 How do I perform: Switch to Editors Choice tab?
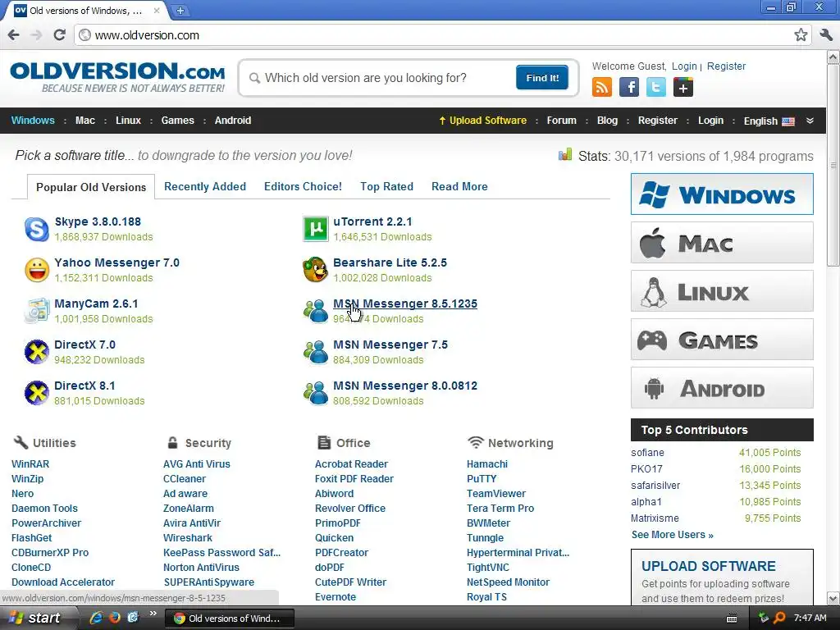303,186
